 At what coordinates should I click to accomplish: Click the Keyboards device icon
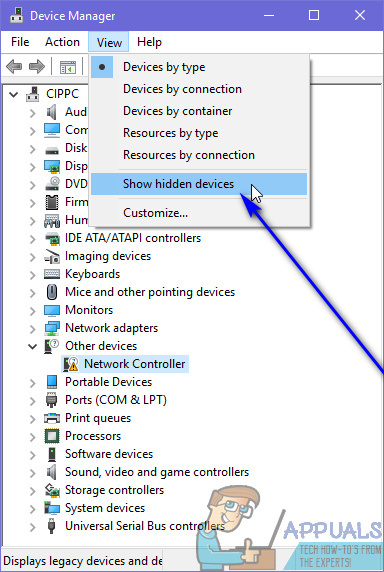52,274
